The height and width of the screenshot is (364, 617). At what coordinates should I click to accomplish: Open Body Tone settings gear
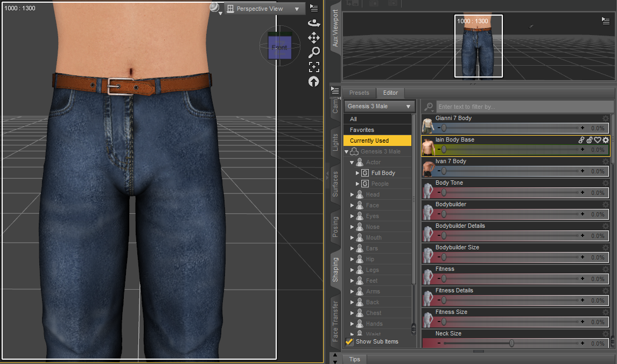[606, 183]
